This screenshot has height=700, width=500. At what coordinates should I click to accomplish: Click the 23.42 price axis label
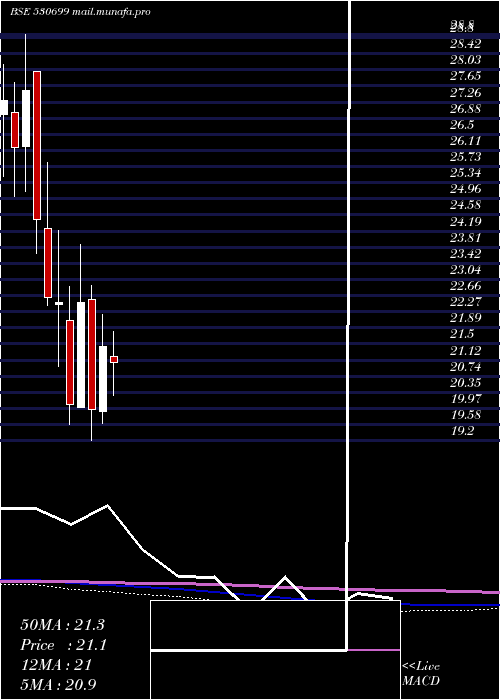tap(466, 254)
